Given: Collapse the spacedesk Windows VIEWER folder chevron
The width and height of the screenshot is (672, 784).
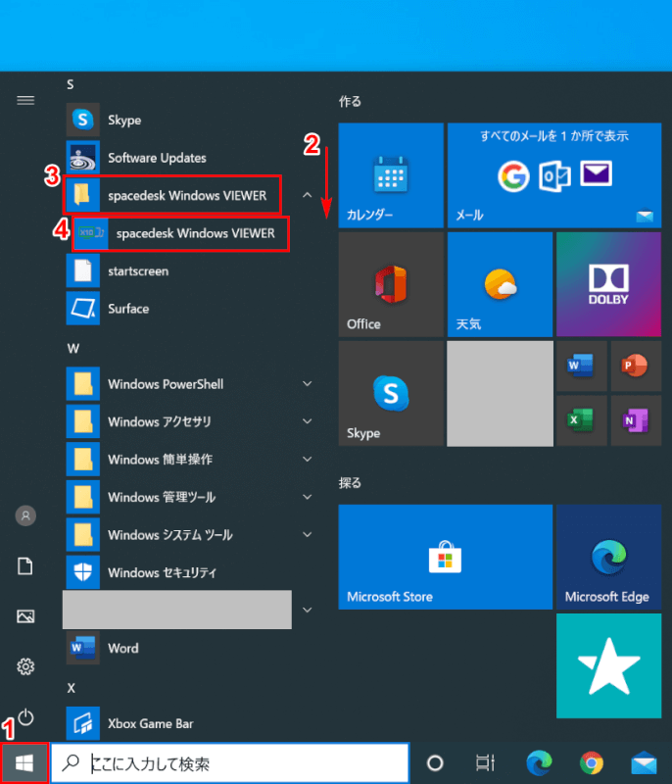Looking at the screenshot, I should point(308,195).
